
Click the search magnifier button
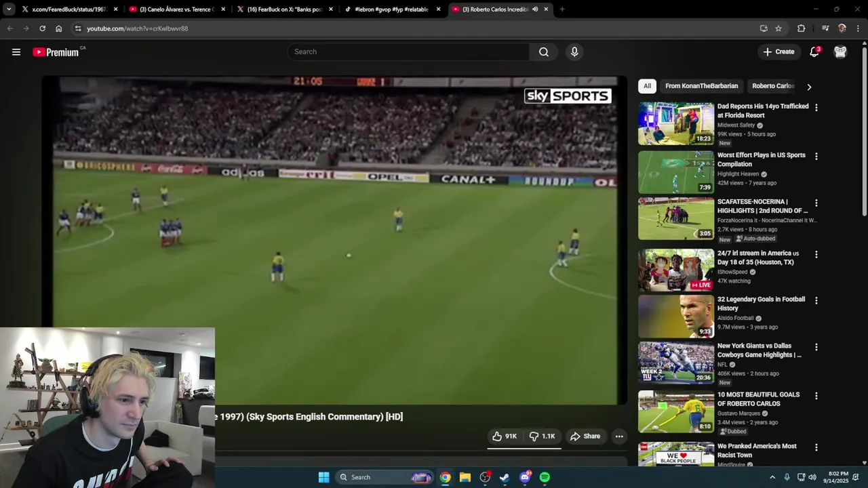(x=544, y=52)
